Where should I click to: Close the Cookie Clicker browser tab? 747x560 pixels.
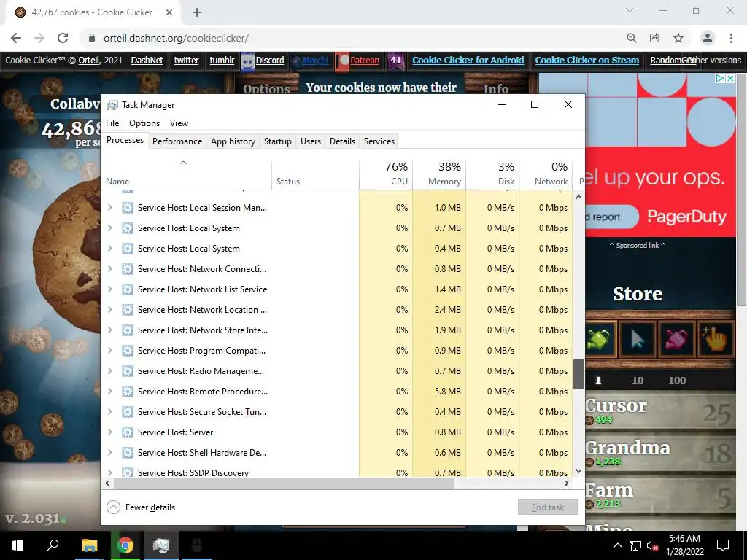(x=169, y=12)
